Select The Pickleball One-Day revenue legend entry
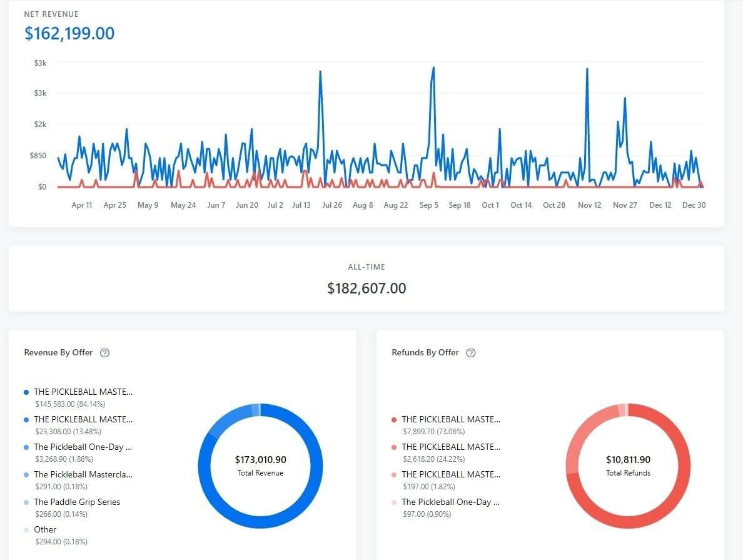 pyautogui.click(x=83, y=447)
